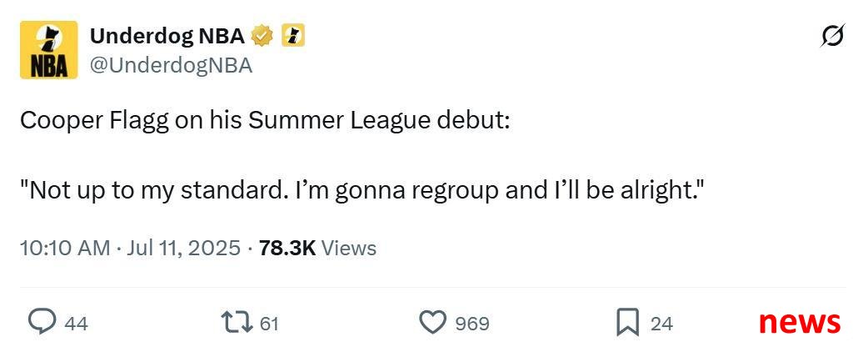Click the Jul 11, 2025 date

[184, 248]
